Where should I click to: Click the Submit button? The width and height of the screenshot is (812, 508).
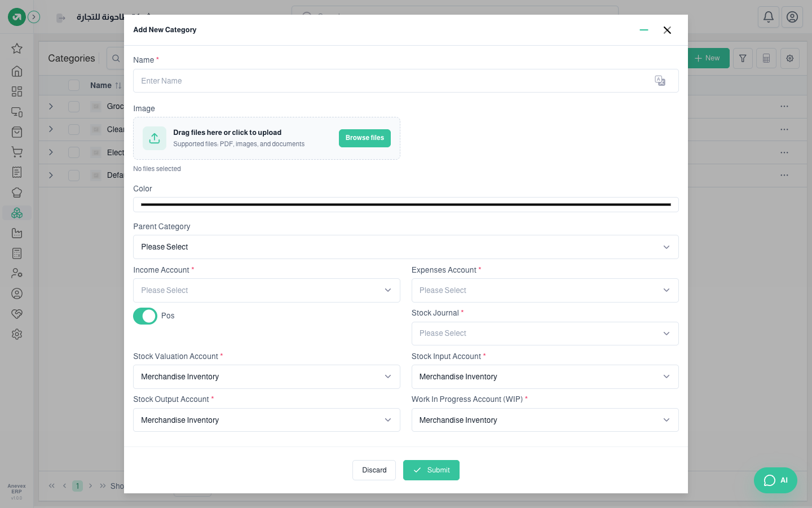click(x=431, y=470)
